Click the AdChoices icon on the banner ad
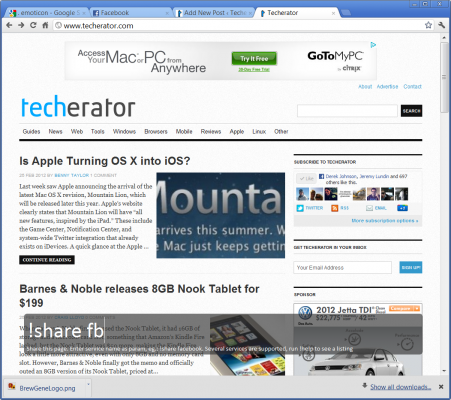 tap(373, 45)
